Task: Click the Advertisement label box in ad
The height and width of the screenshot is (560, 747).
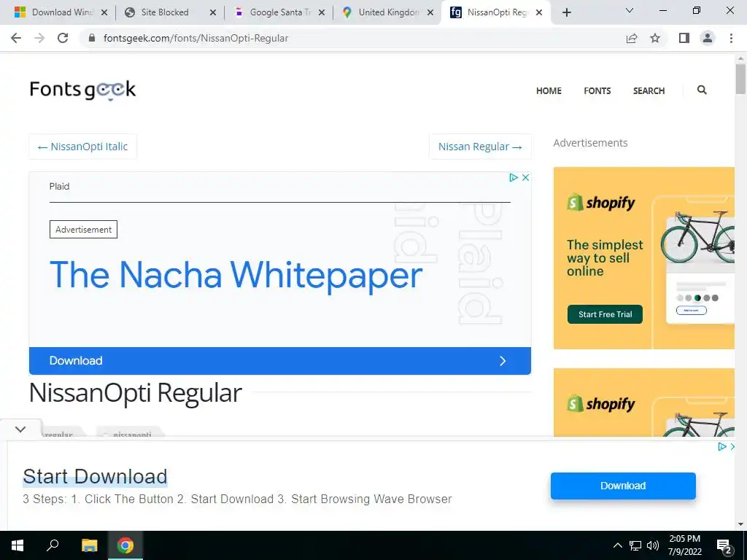Action: click(x=83, y=230)
